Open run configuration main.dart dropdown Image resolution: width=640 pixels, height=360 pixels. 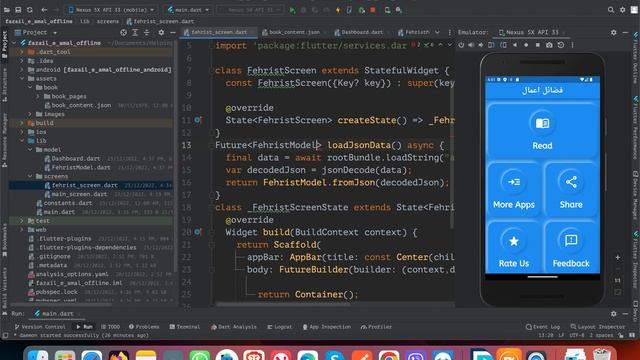coord(188,10)
